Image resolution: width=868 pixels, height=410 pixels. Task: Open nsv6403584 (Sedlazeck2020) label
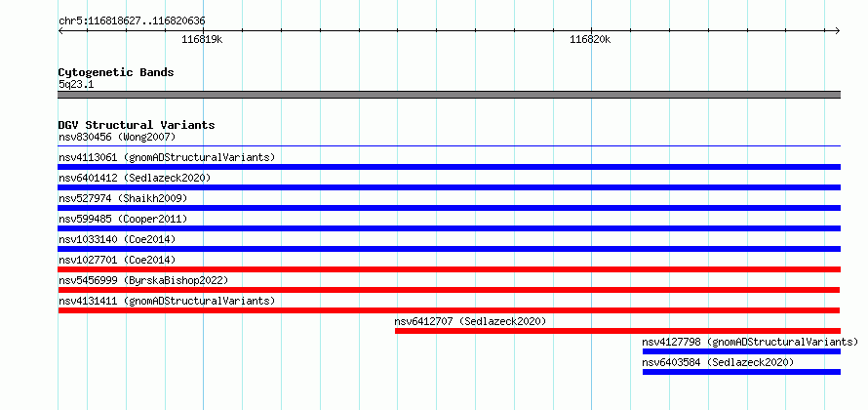coord(718,362)
